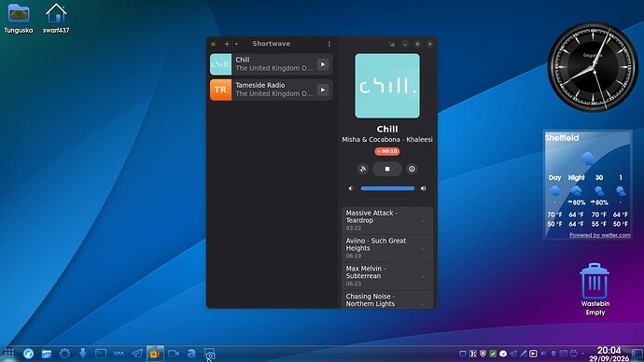Play the Tameside Radio station
This screenshot has height=362, width=644.
click(323, 90)
